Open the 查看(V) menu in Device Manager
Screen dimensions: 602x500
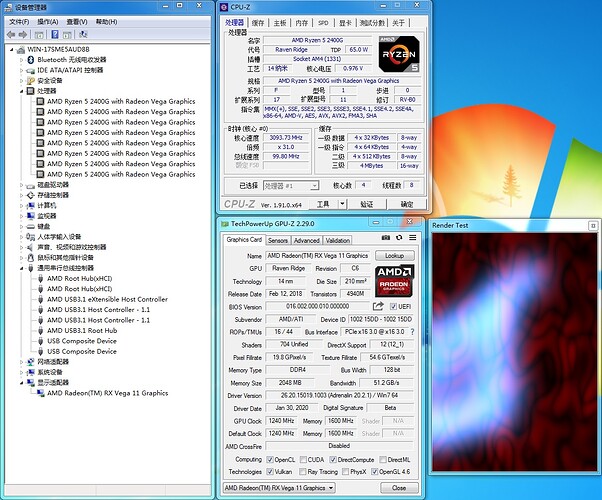coord(77,22)
